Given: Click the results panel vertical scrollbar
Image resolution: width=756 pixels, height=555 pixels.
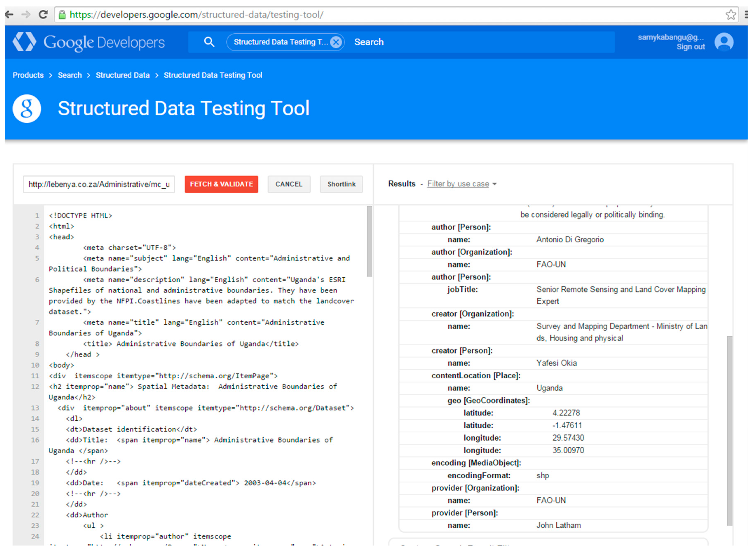Looking at the screenshot, I should [729, 431].
